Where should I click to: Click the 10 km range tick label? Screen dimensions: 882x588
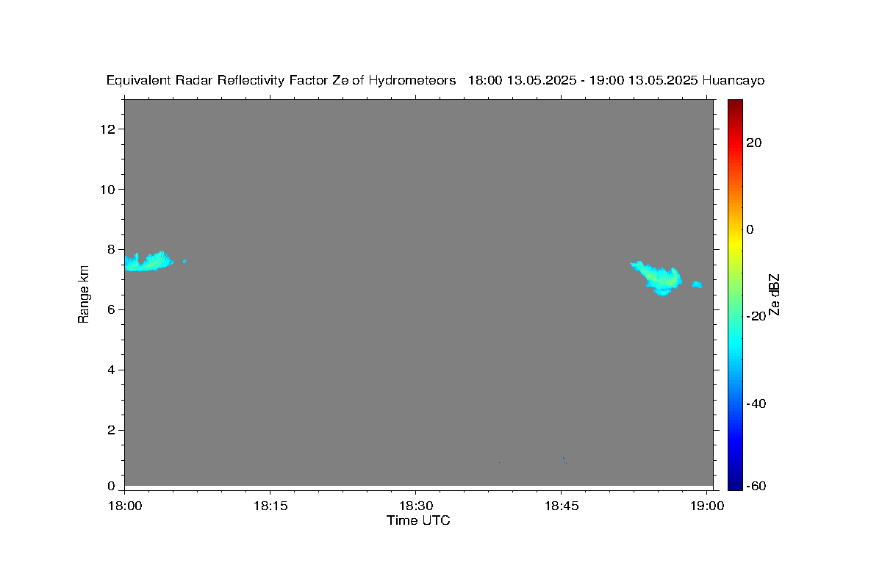(x=109, y=190)
